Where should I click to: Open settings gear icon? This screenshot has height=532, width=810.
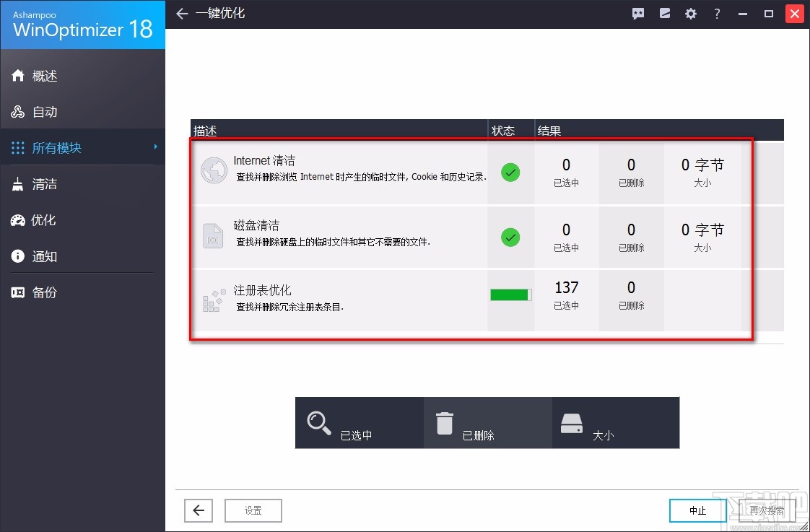[691, 14]
